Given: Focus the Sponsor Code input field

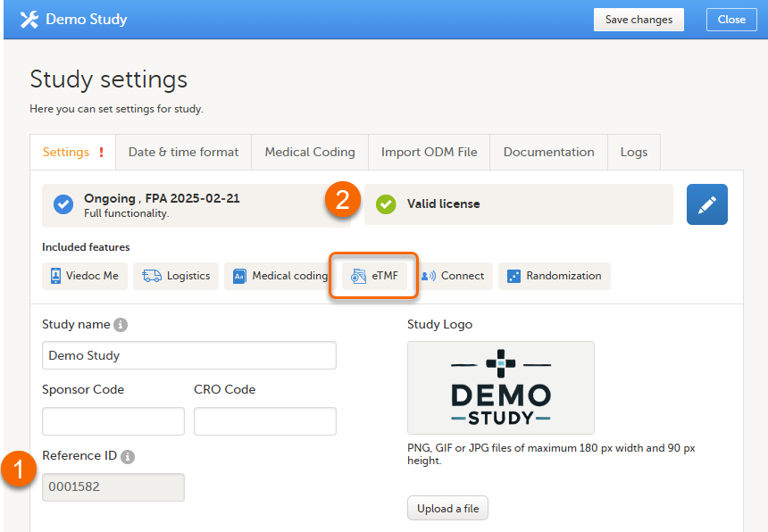Looking at the screenshot, I should [x=113, y=421].
